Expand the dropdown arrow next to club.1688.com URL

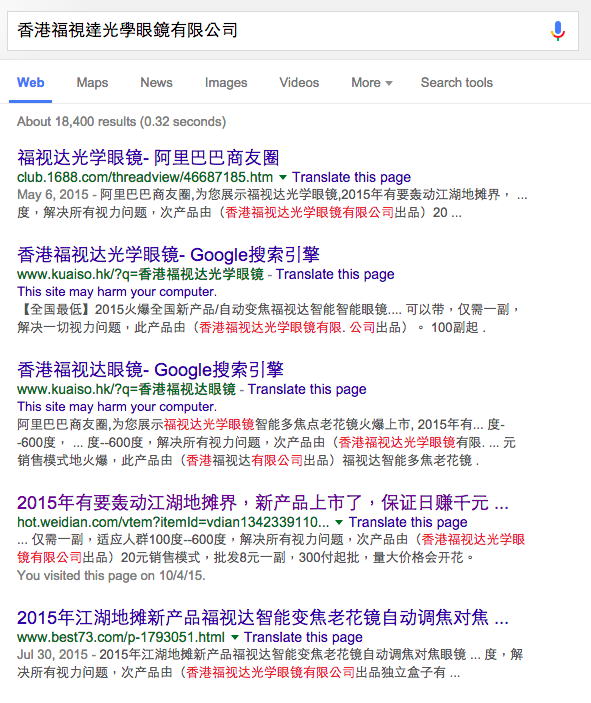283,177
